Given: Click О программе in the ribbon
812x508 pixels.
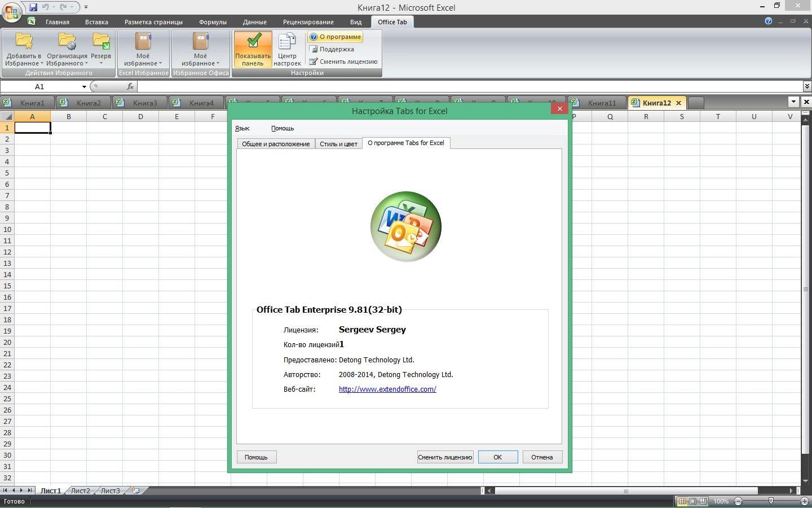Looking at the screenshot, I should coord(335,37).
